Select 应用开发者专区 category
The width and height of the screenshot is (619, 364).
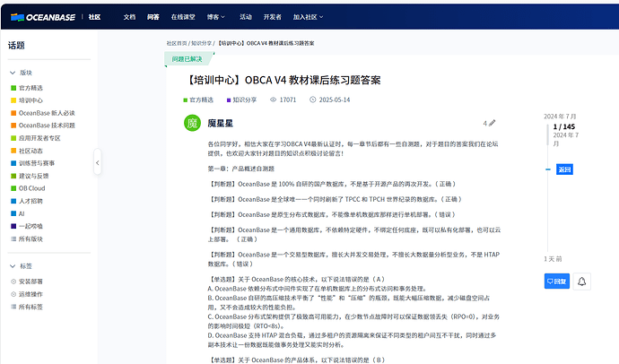coord(39,138)
